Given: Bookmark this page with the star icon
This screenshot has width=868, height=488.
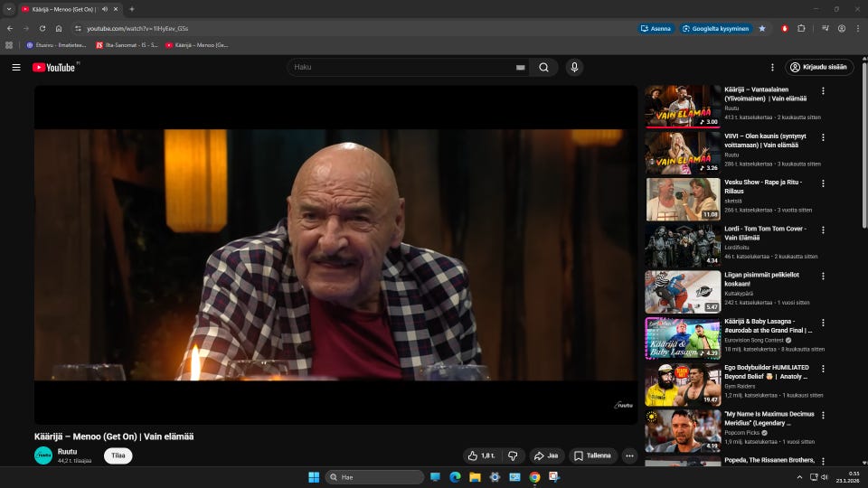Looking at the screenshot, I should (761, 28).
